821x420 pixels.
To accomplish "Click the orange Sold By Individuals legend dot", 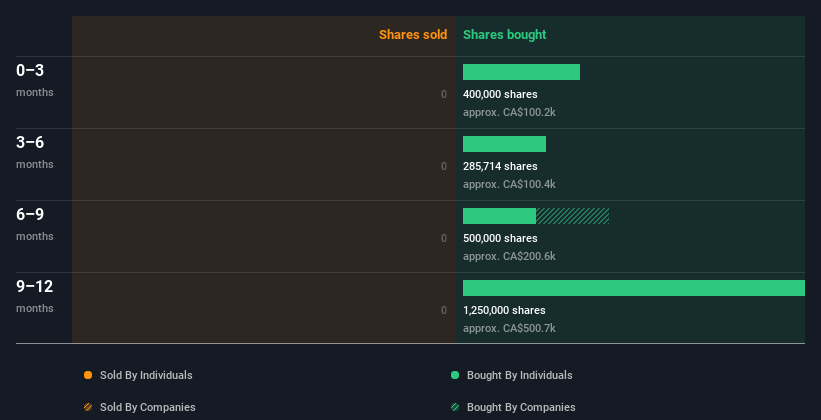I will (x=88, y=375).
